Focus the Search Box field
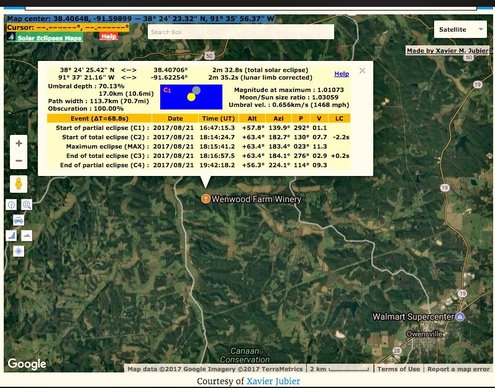Screen dimensions: 495x388 coord(241,32)
